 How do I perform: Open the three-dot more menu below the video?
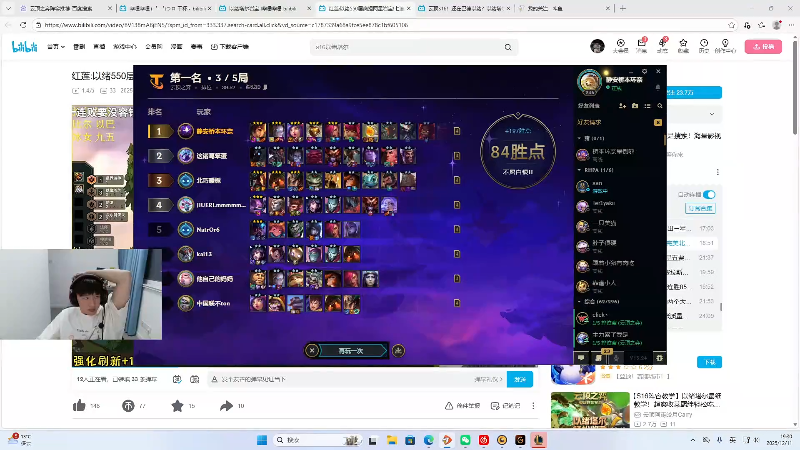533,406
